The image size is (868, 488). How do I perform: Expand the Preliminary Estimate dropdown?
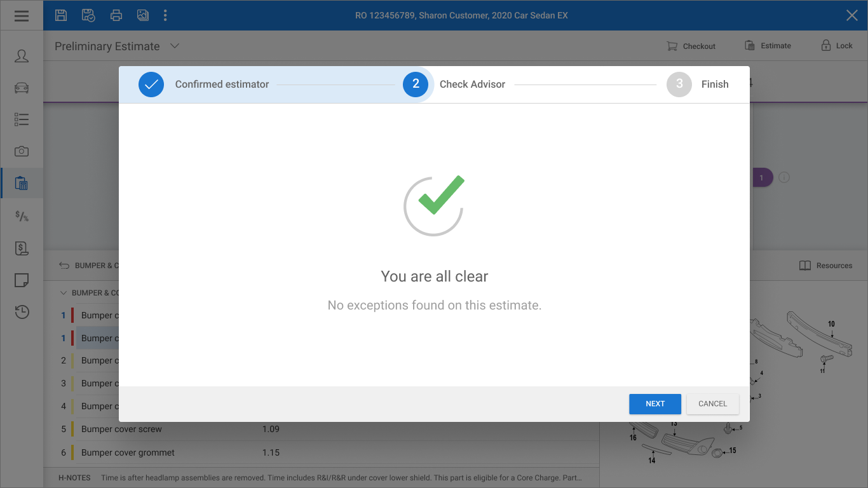(175, 46)
